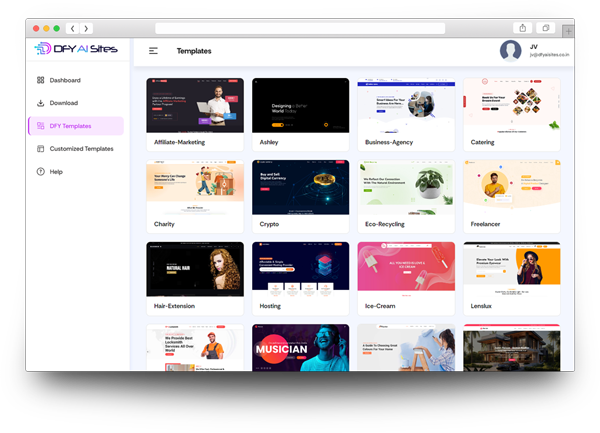Viewport: 600px width, 433px height.
Task: Open the Dashboard menu item
Action: click(65, 80)
